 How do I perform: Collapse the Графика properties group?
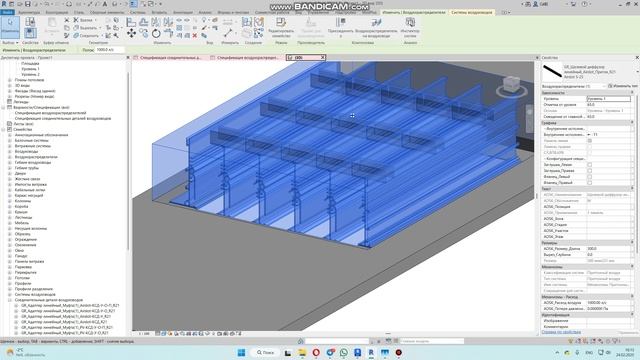click(x=632, y=122)
